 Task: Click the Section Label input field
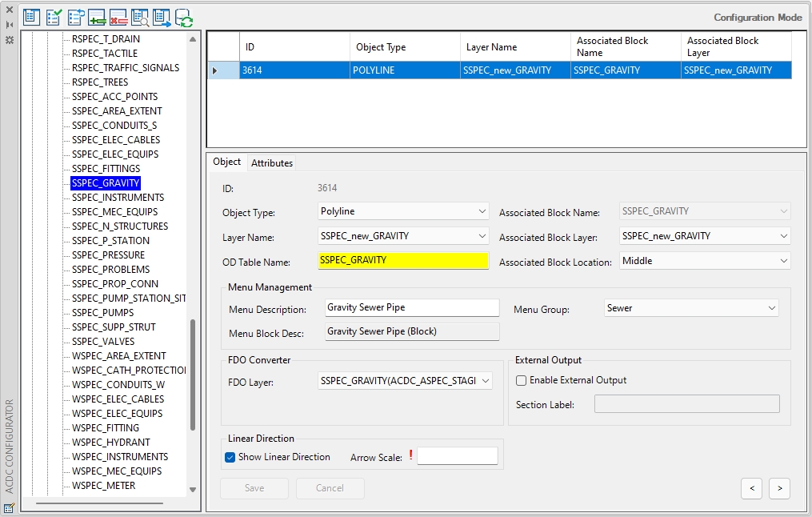click(686, 404)
